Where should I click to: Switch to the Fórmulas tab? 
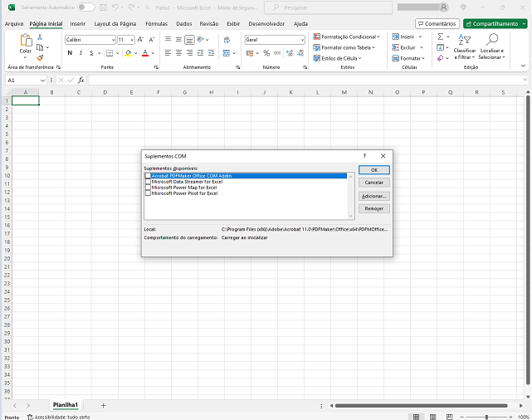[x=156, y=24]
